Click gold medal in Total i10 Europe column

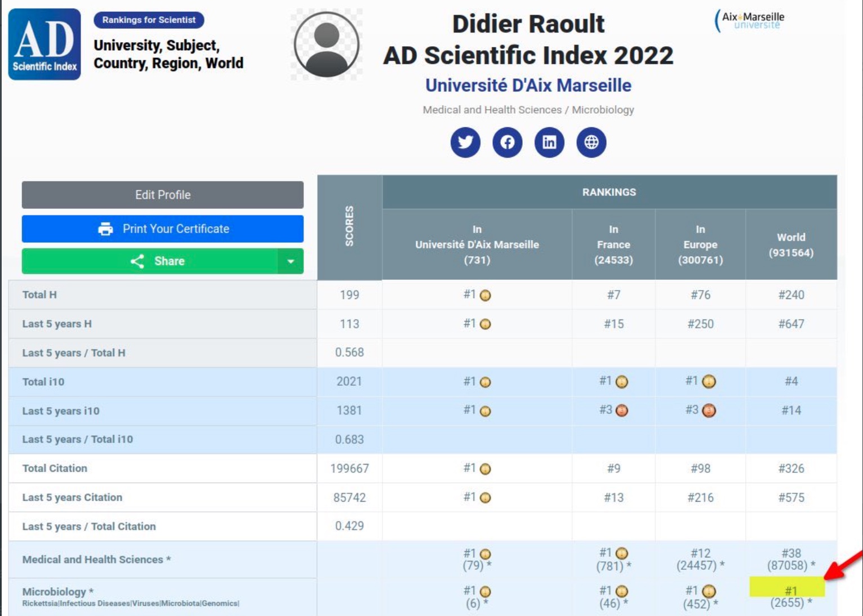pyautogui.click(x=709, y=382)
